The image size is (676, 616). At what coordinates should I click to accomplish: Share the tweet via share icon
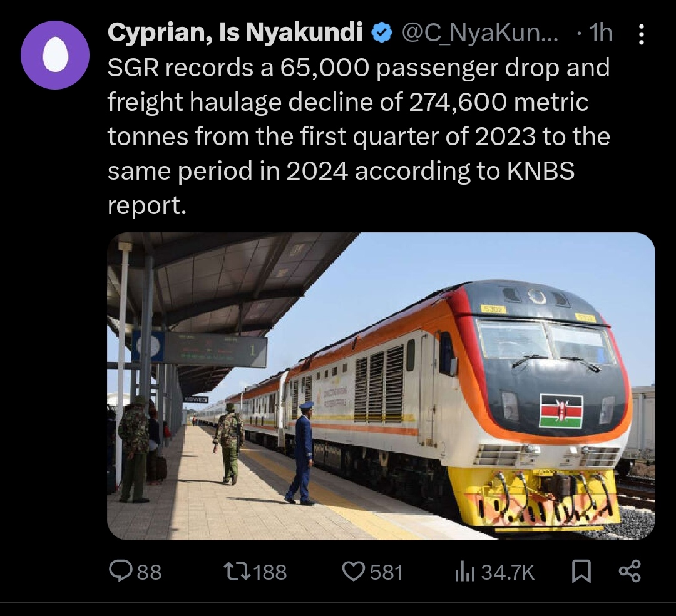pos(629,571)
